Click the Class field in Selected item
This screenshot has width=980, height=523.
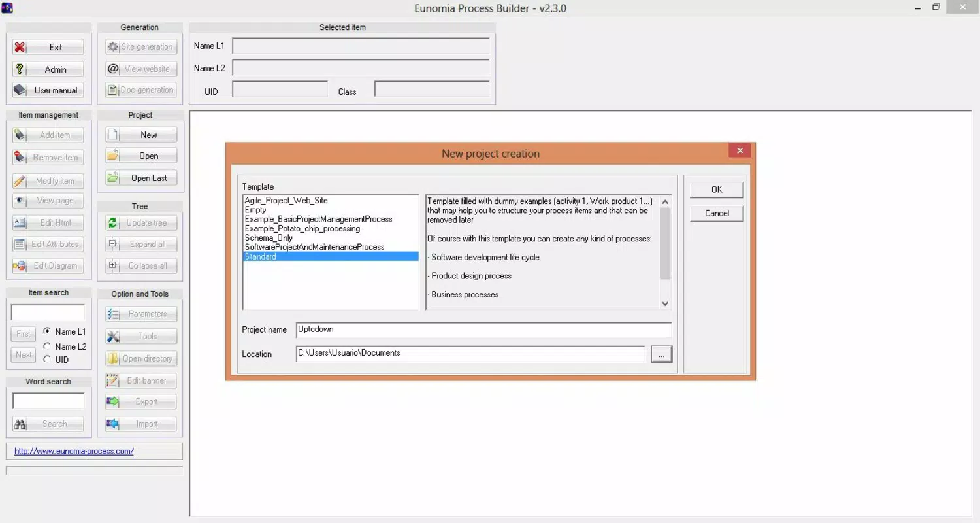tap(432, 90)
